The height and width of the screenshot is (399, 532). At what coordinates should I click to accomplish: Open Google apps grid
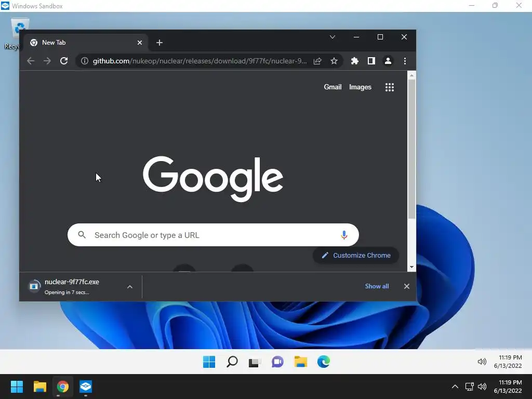[x=390, y=87]
